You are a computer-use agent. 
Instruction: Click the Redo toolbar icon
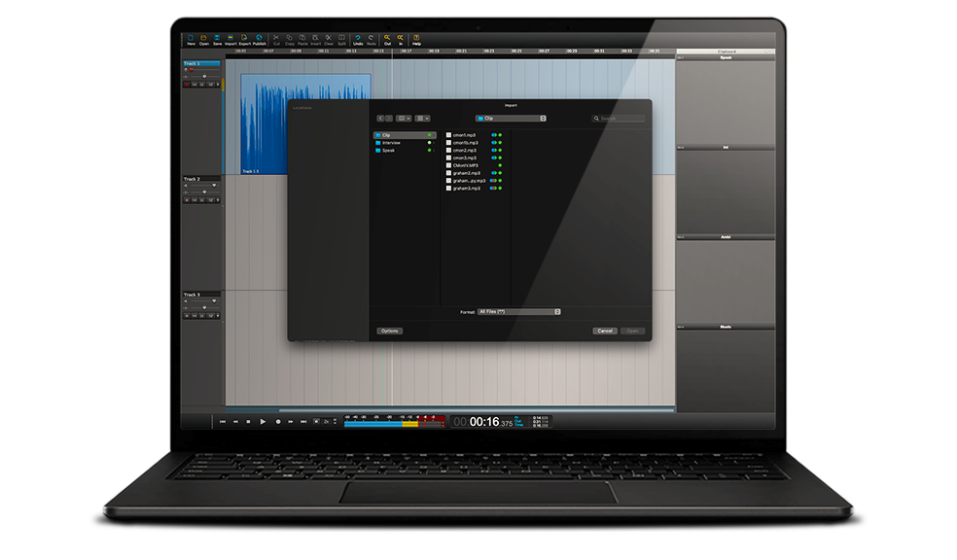point(372,40)
